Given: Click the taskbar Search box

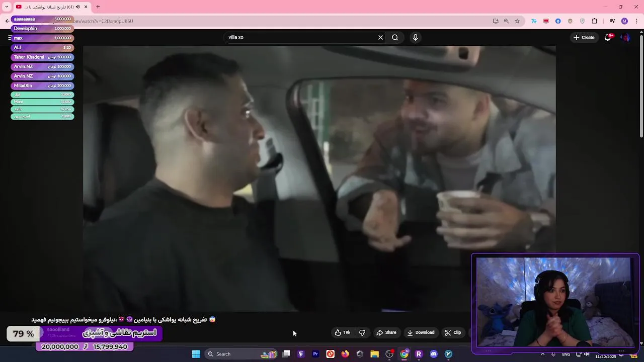Looking at the screenshot, I should pyautogui.click(x=242, y=354).
